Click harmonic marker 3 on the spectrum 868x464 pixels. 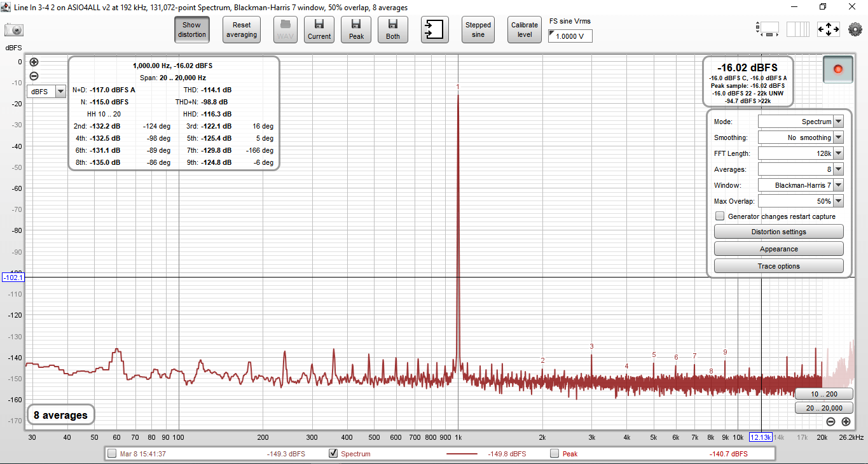point(591,346)
